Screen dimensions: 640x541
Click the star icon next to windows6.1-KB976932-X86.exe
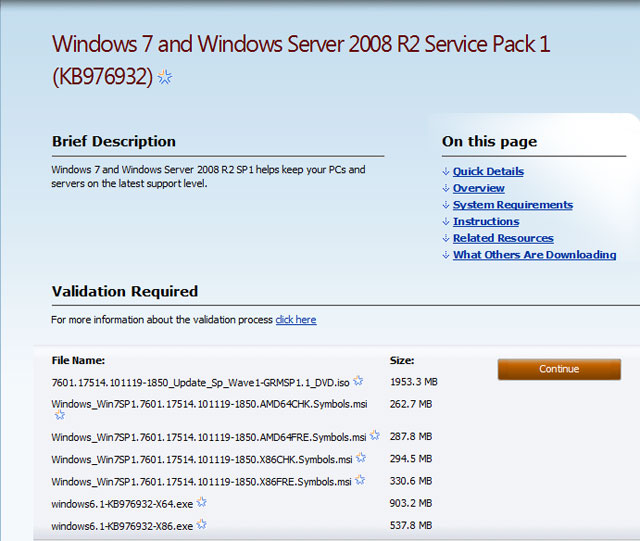(202, 524)
